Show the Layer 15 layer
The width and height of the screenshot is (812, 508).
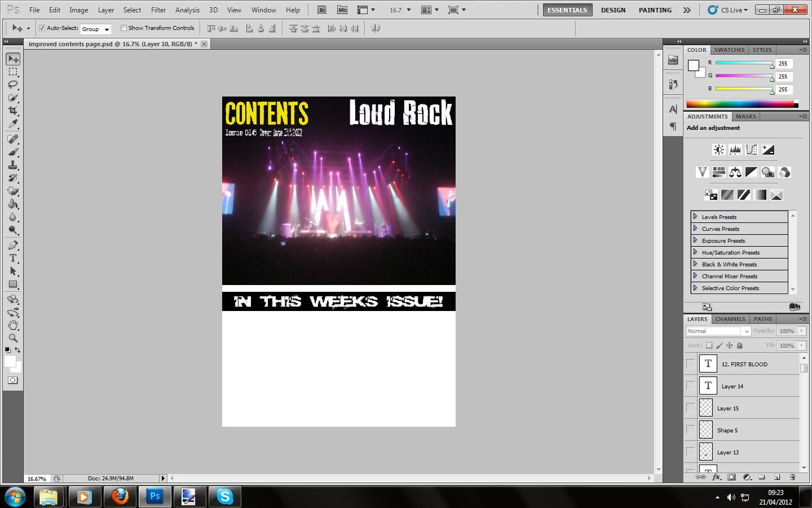(x=691, y=408)
